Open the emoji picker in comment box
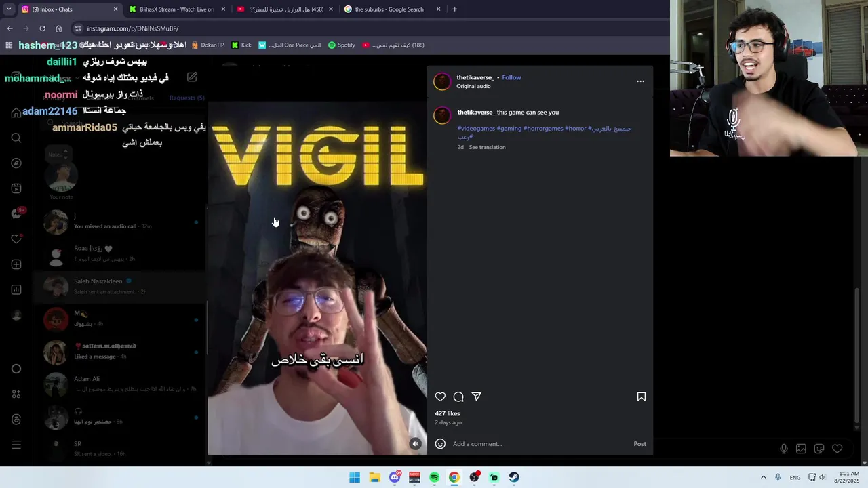 pos(440,444)
